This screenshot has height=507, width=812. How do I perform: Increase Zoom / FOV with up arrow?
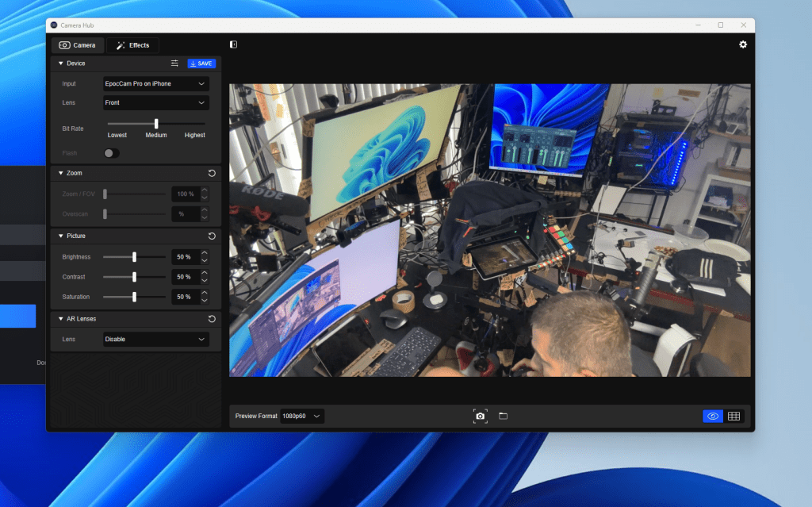tap(205, 190)
